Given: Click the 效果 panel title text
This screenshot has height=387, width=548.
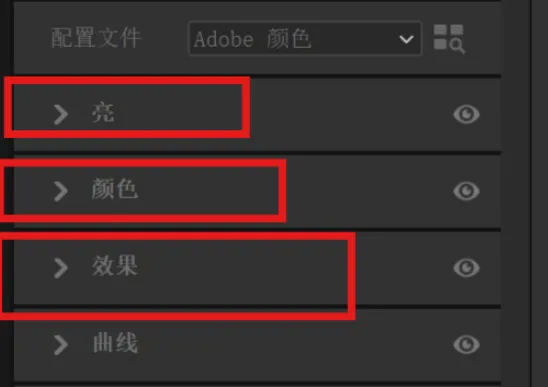Looking at the screenshot, I should pos(115,266).
